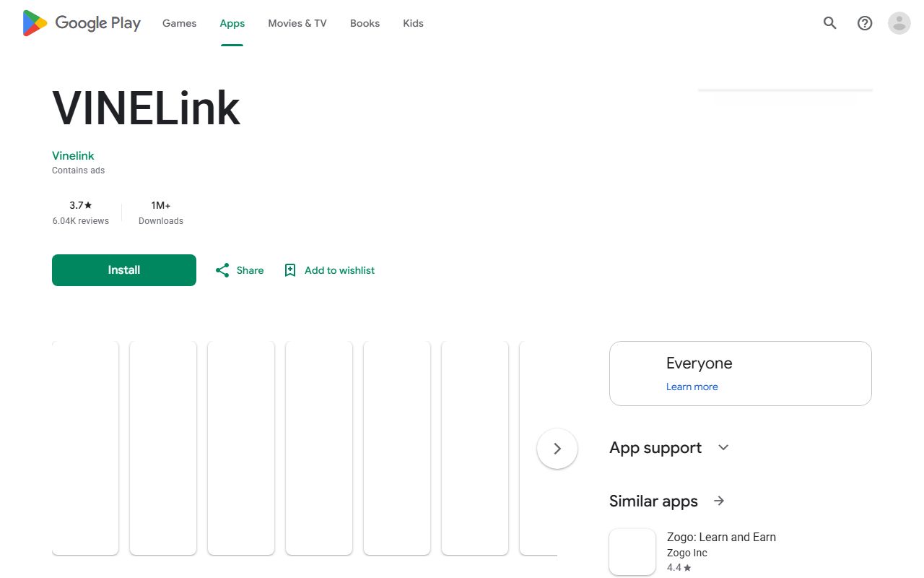Click the Zogo Inc developer name
The image size is (924, 578).
[687, 553]
